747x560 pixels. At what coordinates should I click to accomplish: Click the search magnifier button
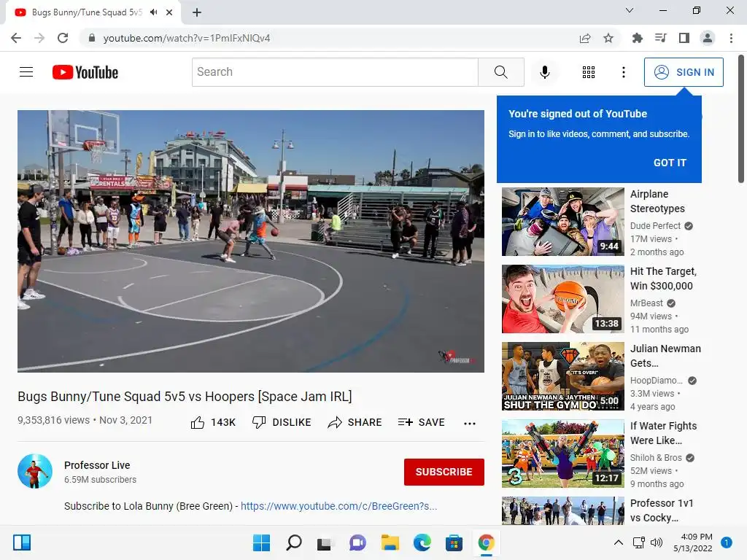coord(500,72)
